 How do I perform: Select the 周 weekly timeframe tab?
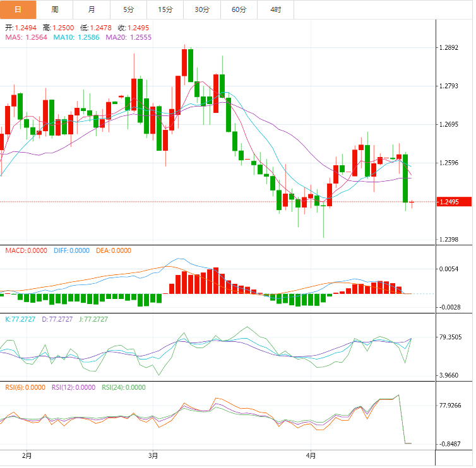[55, 9]
